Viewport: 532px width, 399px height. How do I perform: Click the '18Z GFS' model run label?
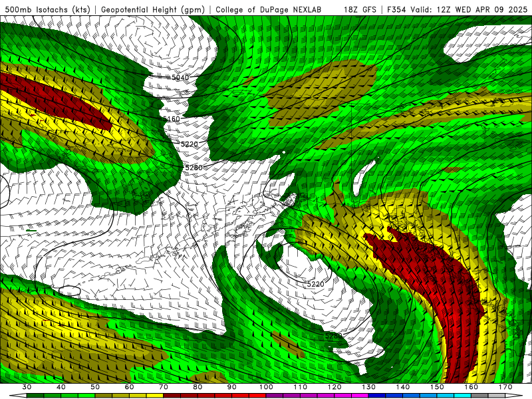point(360,10)
